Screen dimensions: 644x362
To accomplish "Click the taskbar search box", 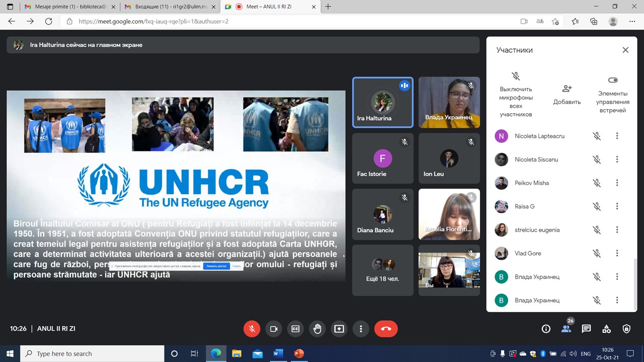I will (x=93, y=353).
